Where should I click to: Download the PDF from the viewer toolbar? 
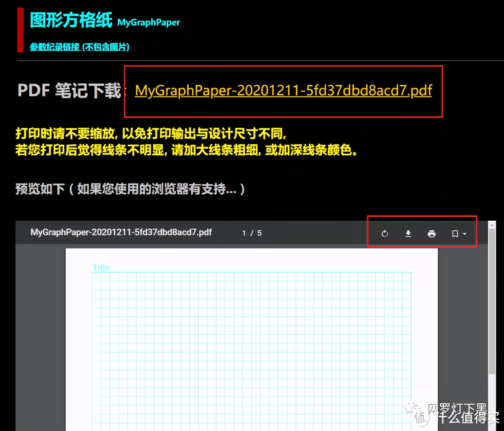[x=408, y=234]
